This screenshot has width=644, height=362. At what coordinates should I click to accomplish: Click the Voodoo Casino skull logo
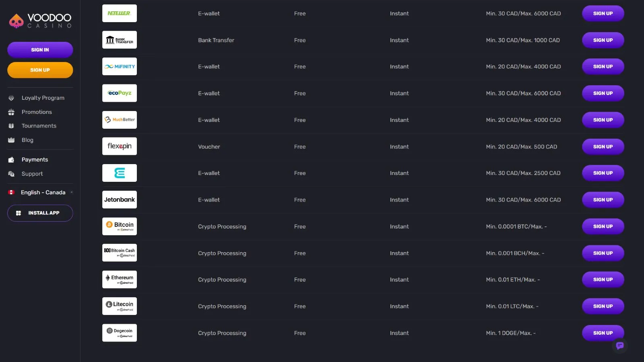17,21
